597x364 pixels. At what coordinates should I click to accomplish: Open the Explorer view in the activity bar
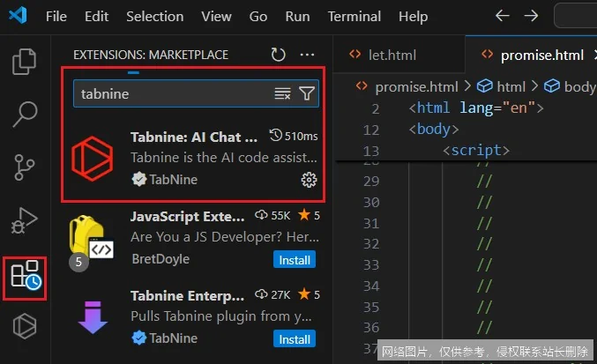click(25, 61)
